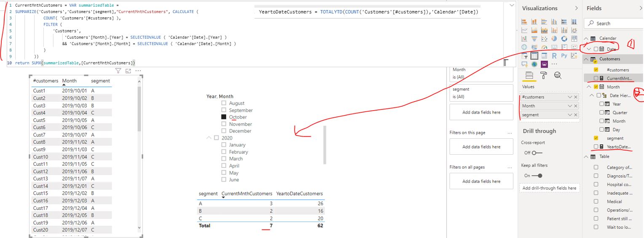Open page filters ellipsis menu
644x238 pixels.
[510, 132]
